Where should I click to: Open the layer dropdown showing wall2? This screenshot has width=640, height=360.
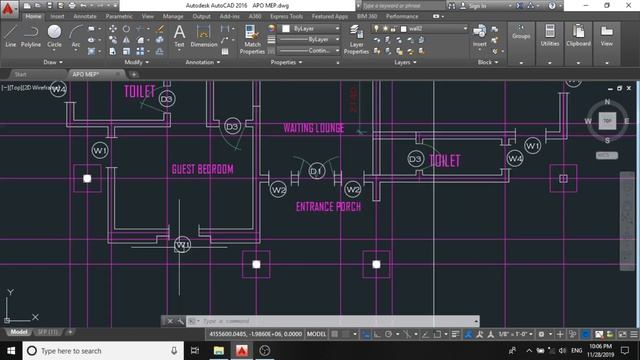[x=420, y=29]
